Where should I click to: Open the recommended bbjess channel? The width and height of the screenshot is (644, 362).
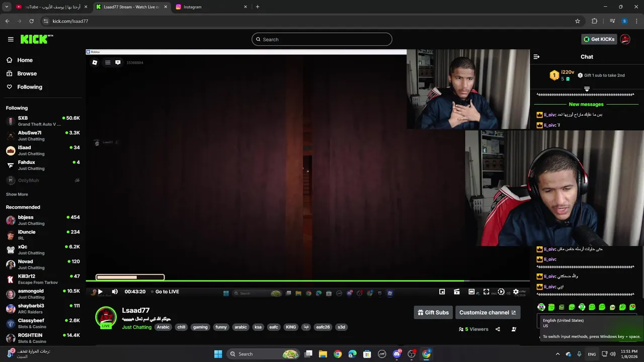point(43,220)
